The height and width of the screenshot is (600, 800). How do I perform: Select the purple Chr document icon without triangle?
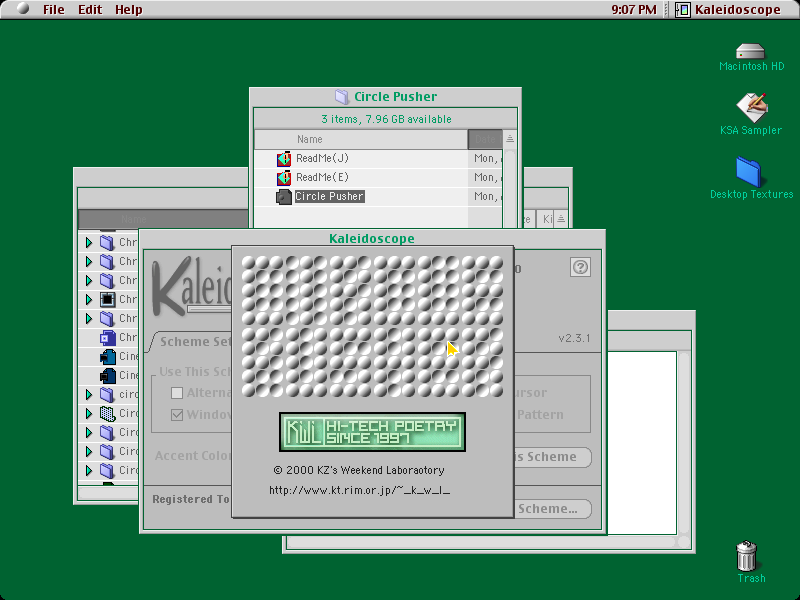pyautogui.click(x=108, y=337)
